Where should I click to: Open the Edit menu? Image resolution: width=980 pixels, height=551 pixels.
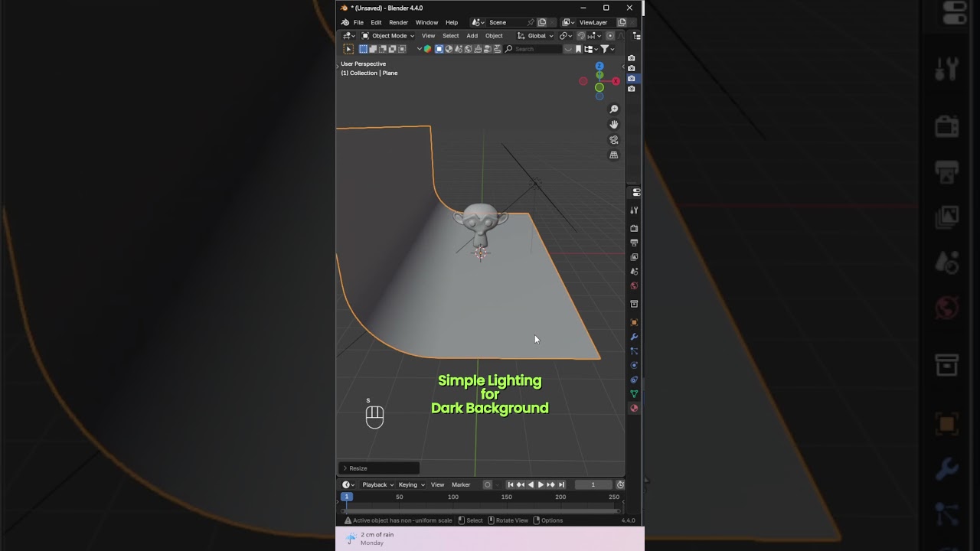coord(376,22)
